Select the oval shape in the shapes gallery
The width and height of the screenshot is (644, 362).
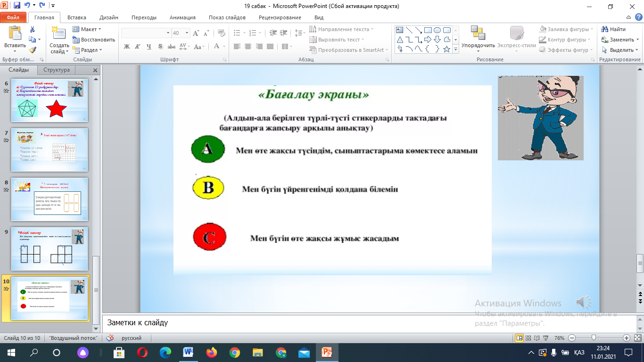(437, 30)
